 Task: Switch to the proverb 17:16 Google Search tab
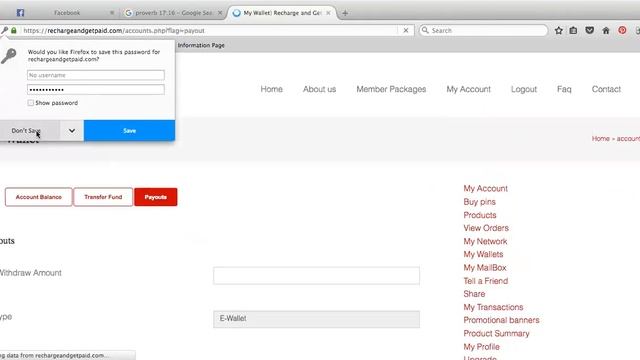click(x=173, y=13)
